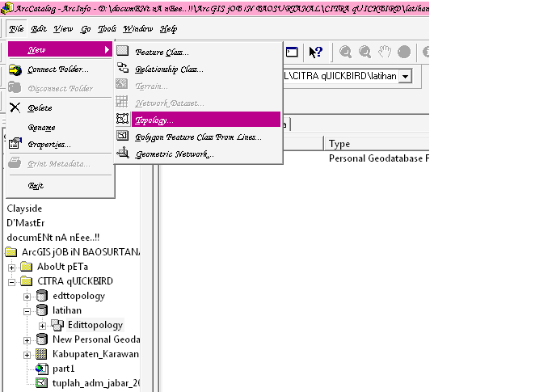The width and height of the screenshot is (552, 392).
Task: Choose Properties from File menu
Action: (49, 145)
